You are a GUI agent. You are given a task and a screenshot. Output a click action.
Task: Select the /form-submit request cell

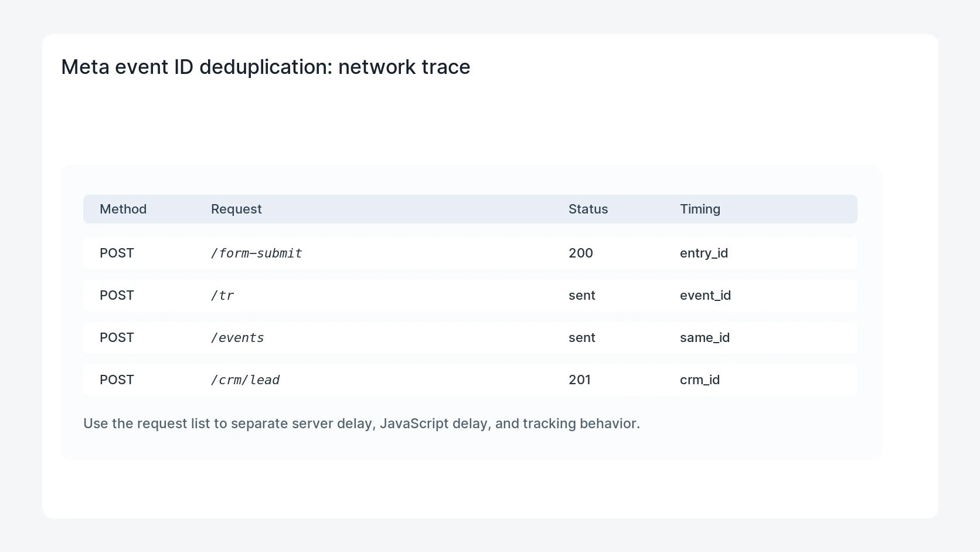tap(256, 253)
